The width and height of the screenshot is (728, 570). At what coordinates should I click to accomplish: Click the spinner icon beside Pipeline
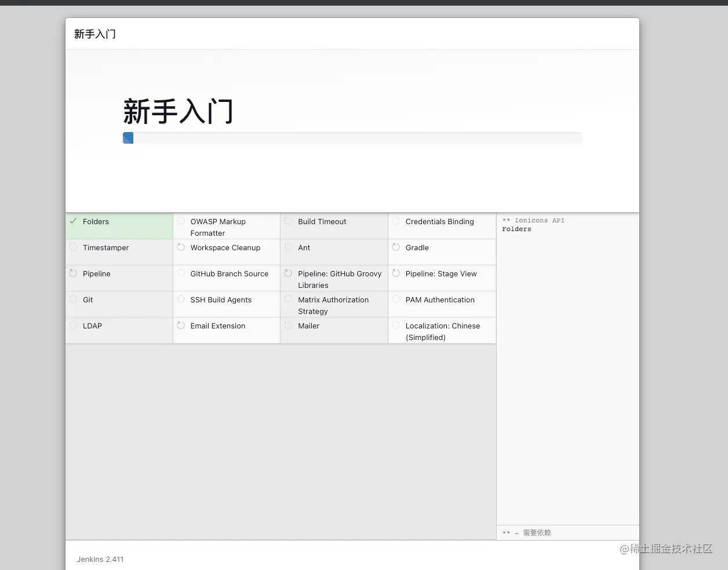tap(73, 273)
